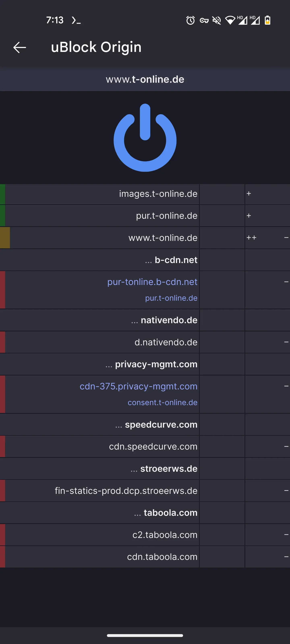The width and height of the screenshot is (290, 644).
Task: Tap the local rule cell for pur.t-online.de
Action: [x=267, y=216]
